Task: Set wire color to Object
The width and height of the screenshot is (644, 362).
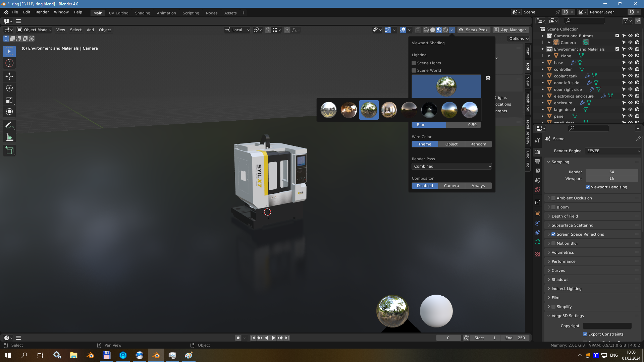Action: (451, 144)
